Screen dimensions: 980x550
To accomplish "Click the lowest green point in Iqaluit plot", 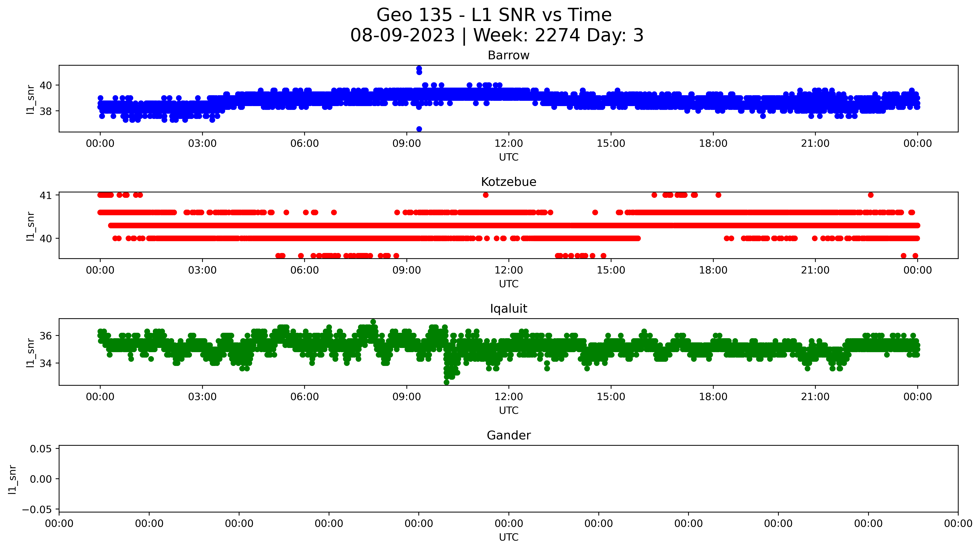I will (x=447, y=382).
